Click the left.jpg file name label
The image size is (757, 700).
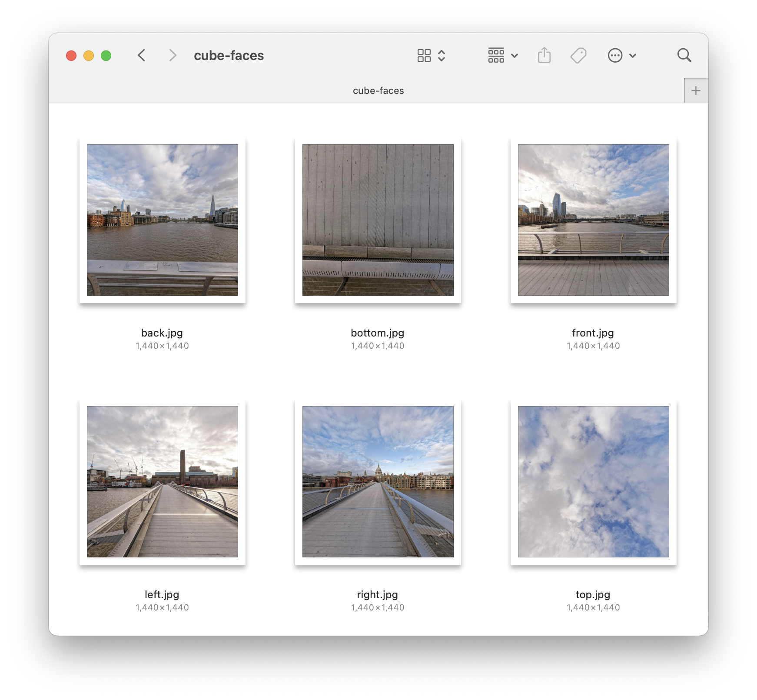pyautogui.click(x=162, y=595)
